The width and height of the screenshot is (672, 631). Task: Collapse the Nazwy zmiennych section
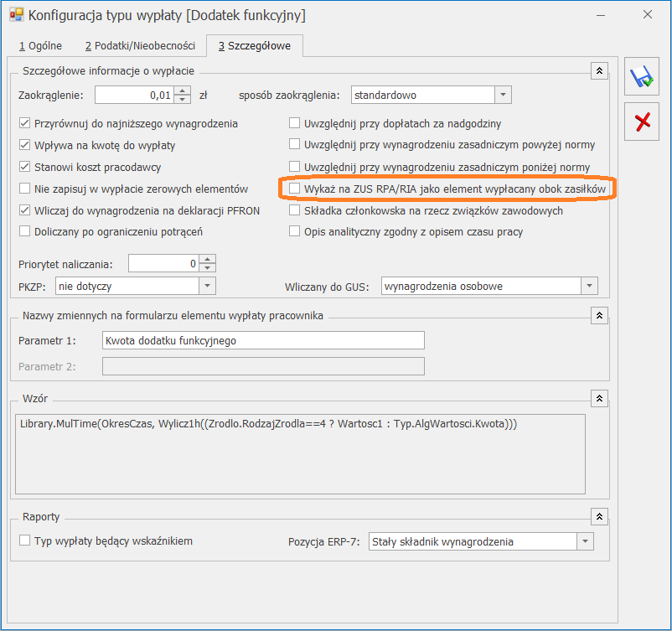click(x=599, y=315)
